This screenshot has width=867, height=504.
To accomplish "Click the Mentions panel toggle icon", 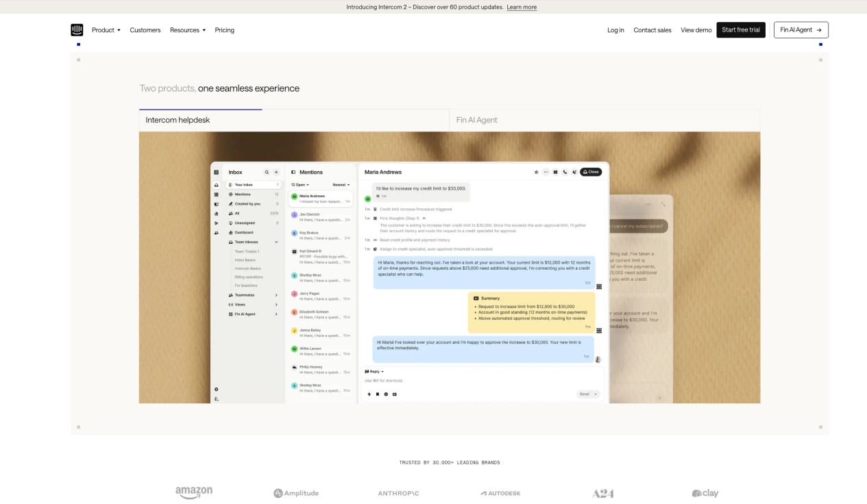I will point(293,173).
